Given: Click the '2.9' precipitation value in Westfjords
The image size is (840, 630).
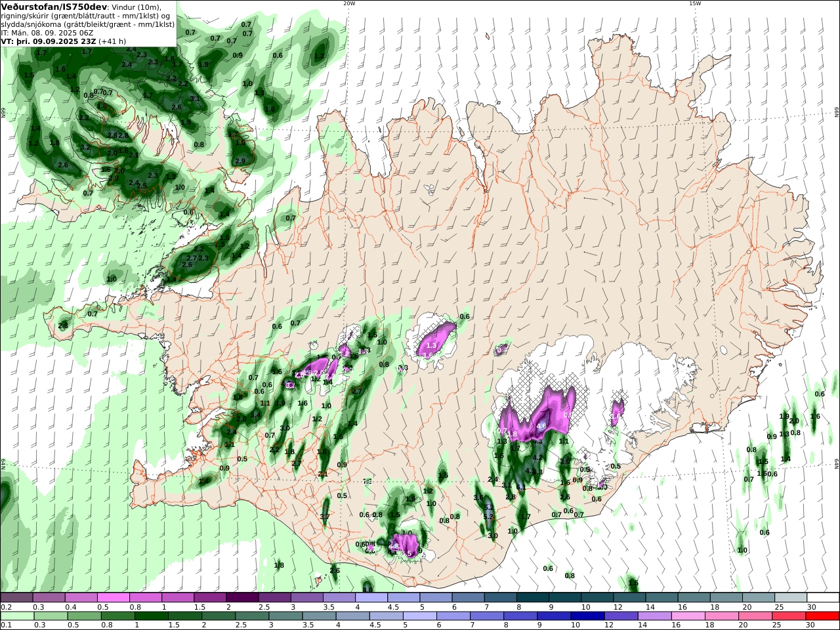Looking at the screenshot, I should pos(240,161).
